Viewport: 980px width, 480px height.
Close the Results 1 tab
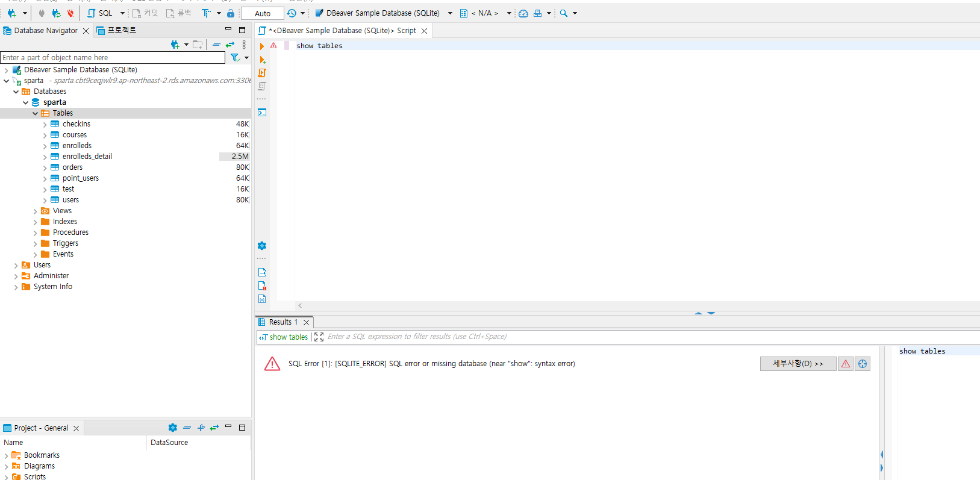tap(307, 322)
